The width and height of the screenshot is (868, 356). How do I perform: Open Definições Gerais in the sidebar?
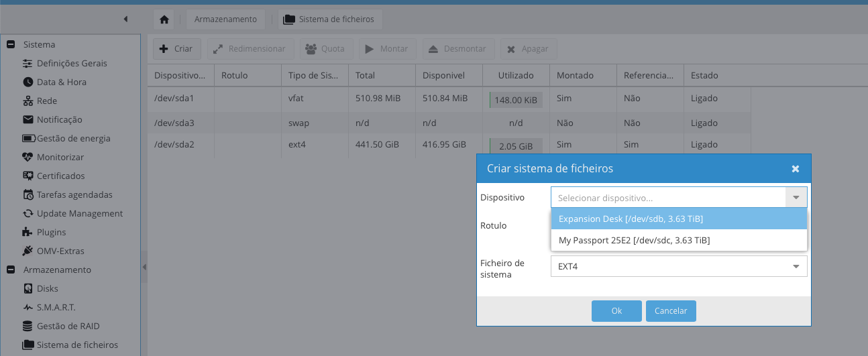[72, 64]
